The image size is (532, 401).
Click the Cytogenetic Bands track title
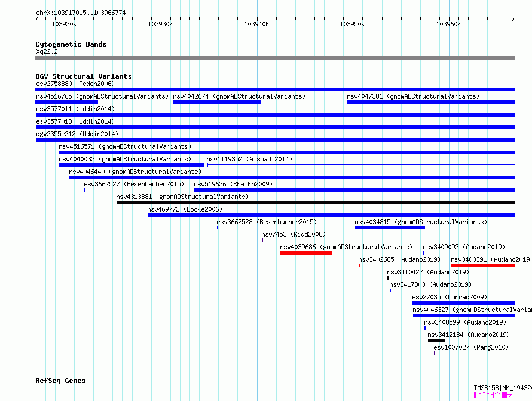tap(71, 44)
